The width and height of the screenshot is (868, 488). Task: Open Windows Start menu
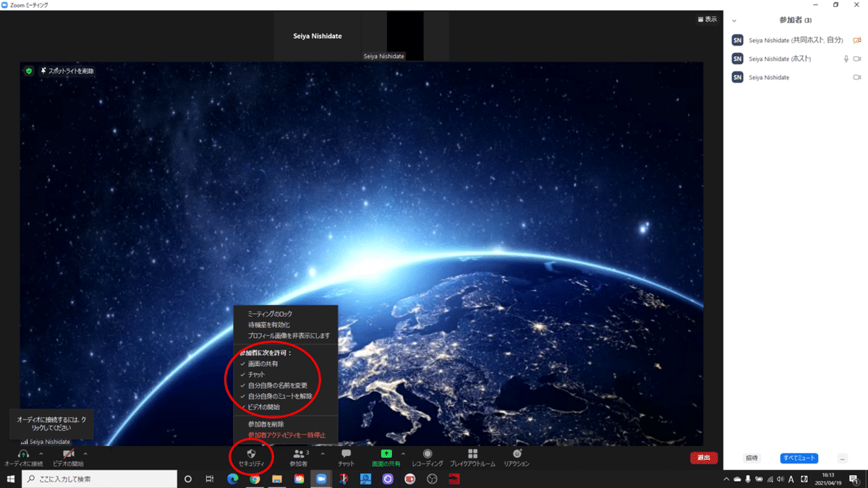point(11,479)
